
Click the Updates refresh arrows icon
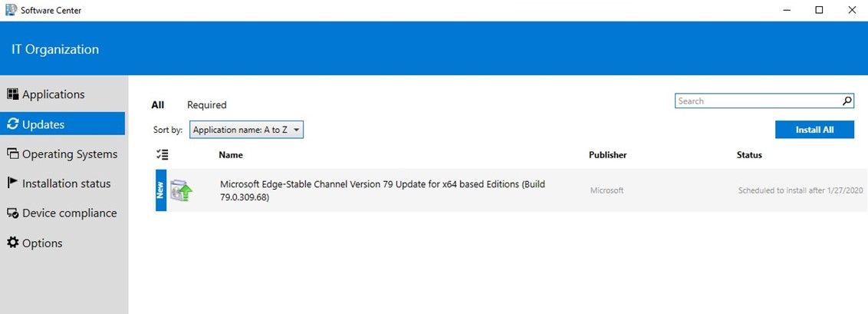[x=13, y=124]
